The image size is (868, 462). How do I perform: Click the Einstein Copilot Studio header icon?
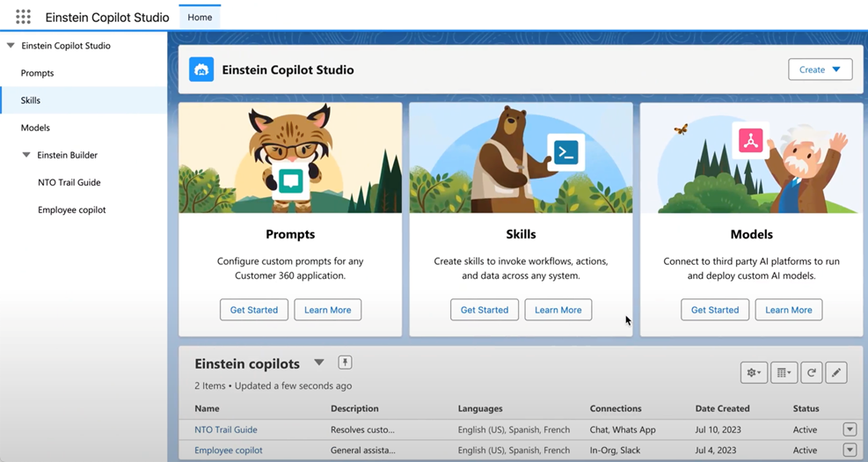point(201,70)
